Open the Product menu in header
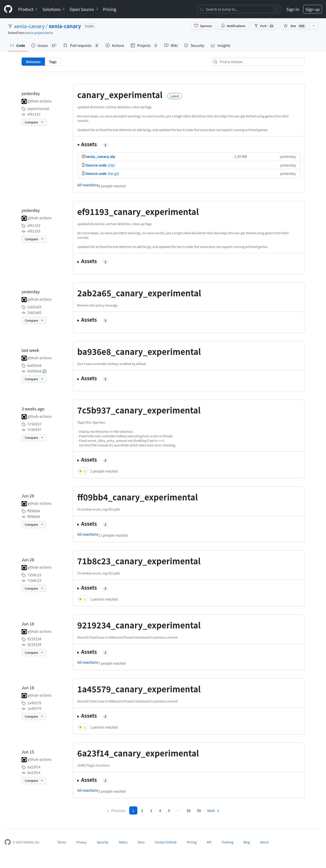 [x=28, y=9]
